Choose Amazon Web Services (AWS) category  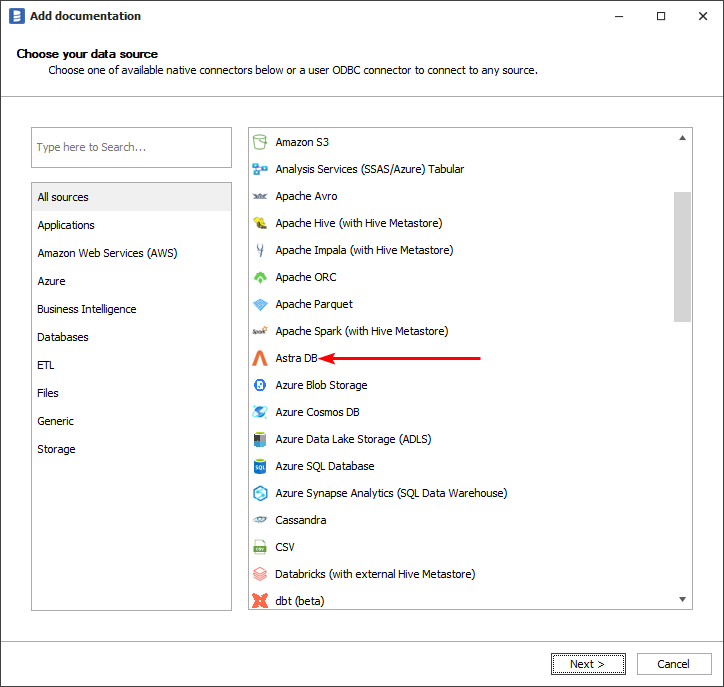click(107, 253)
